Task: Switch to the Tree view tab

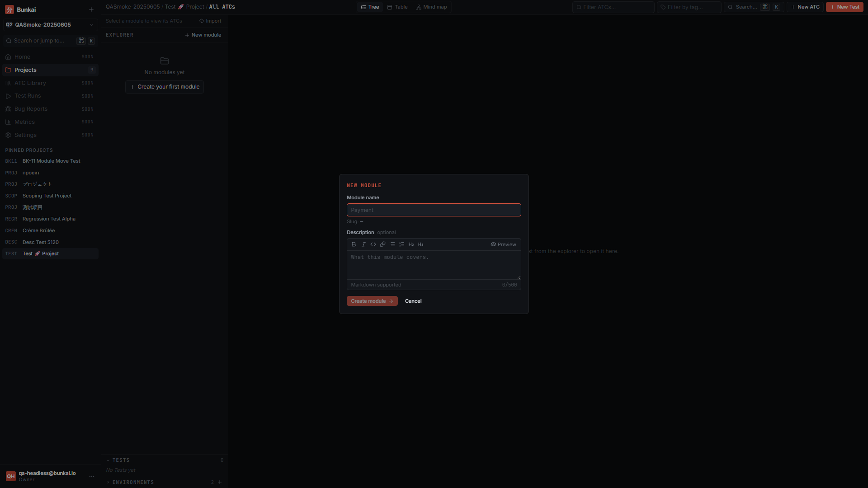Action: pos(370,7)
